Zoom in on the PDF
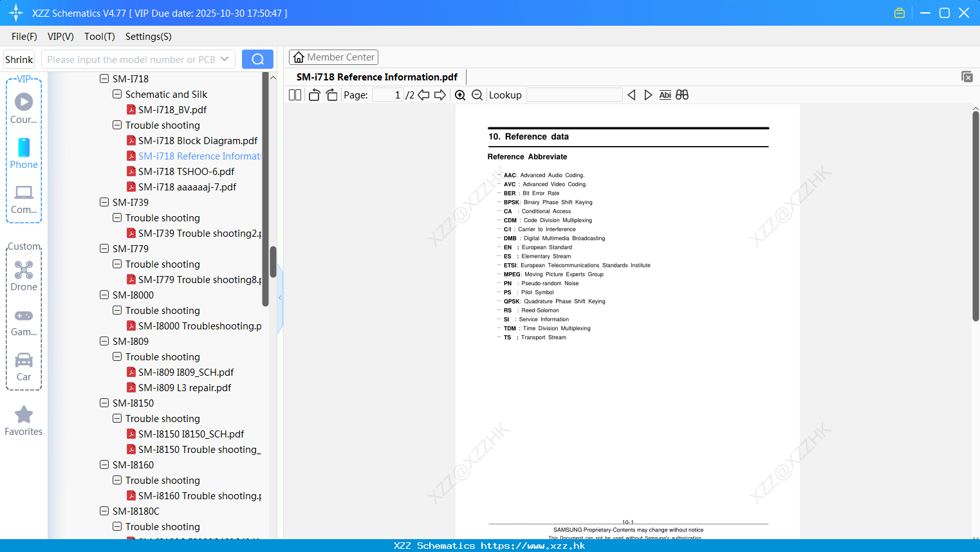The height and width of the screenshot is (552, 980). click(x=460, y=95)
